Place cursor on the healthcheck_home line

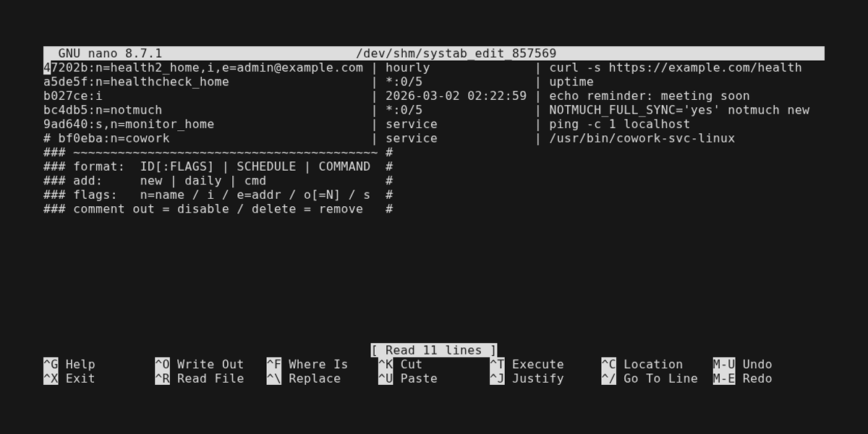pos(136,82)
